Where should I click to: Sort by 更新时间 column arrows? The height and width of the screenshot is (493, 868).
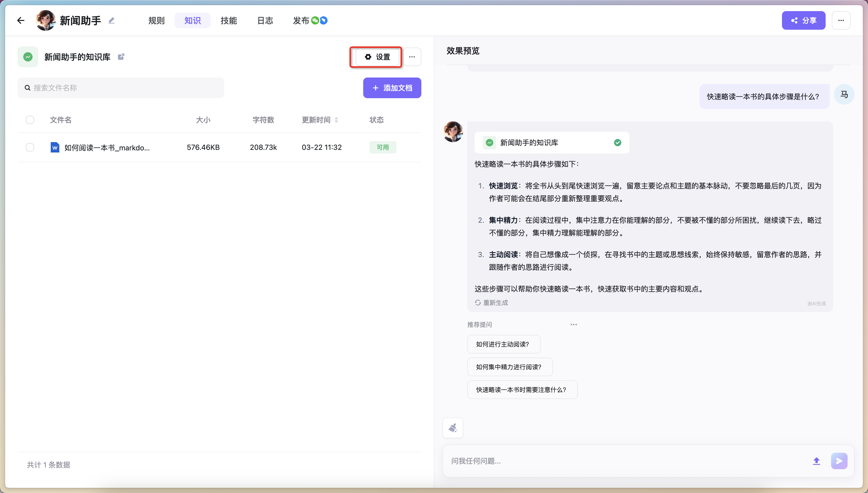coord(336,120)
